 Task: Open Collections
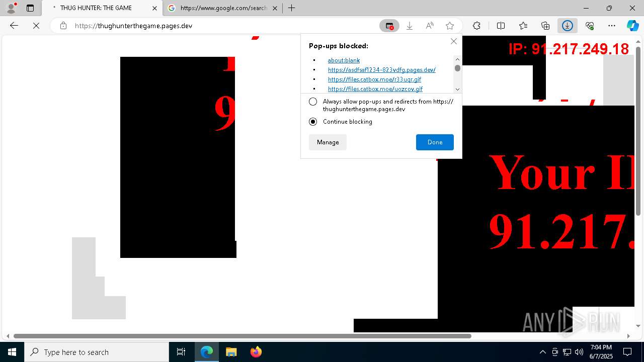pyautogui.click(x=545, y=26)
